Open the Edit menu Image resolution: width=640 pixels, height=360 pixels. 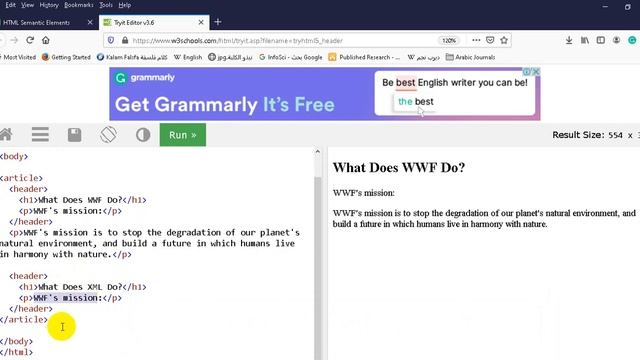point(11,5)
